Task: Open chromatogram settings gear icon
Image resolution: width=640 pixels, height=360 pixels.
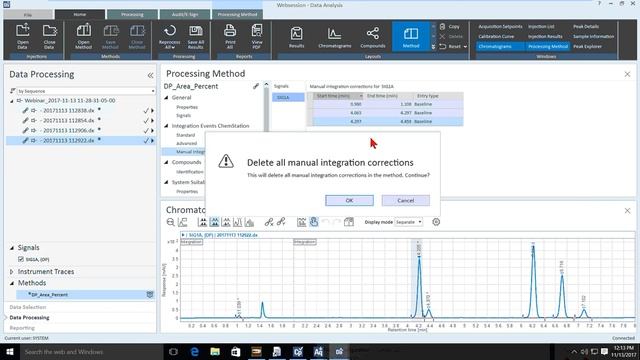Action: 436,222
